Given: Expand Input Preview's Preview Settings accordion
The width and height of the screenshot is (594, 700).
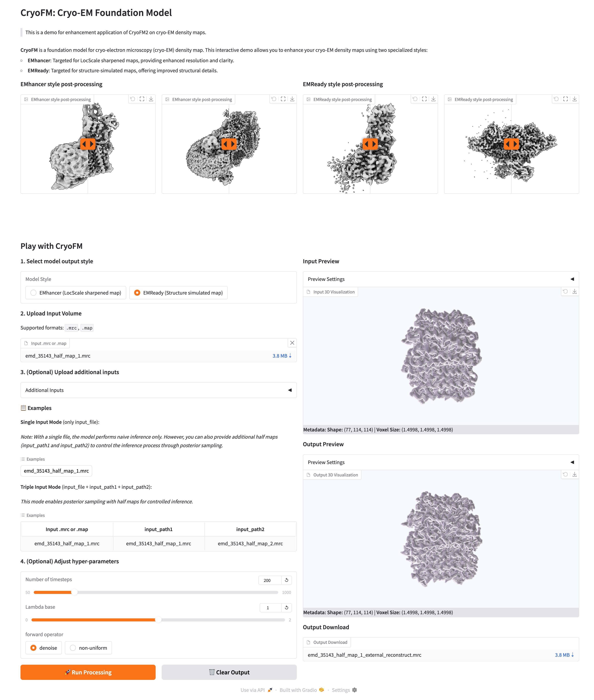Looking at the screenshot, I should (x=440, y=279).
